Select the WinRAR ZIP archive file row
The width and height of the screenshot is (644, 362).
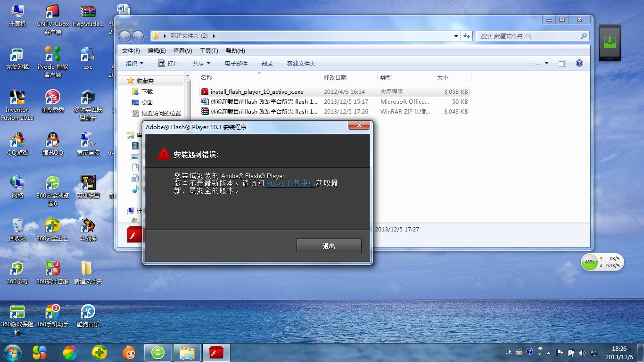(335, 112)
